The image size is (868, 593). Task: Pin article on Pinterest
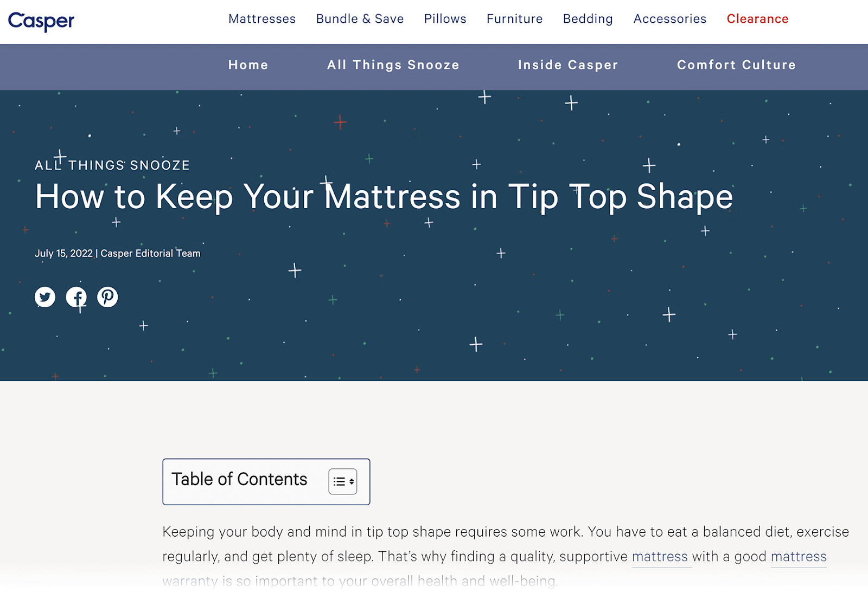coord(107,297)
